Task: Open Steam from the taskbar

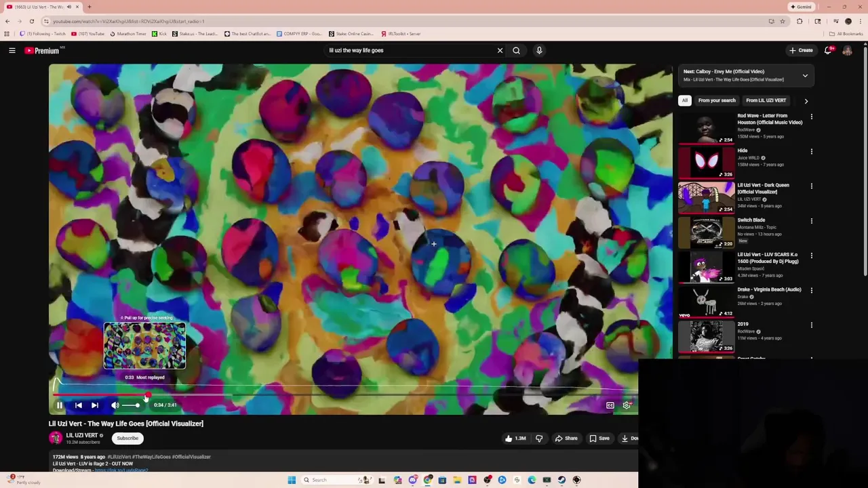Action: [561, 480]
